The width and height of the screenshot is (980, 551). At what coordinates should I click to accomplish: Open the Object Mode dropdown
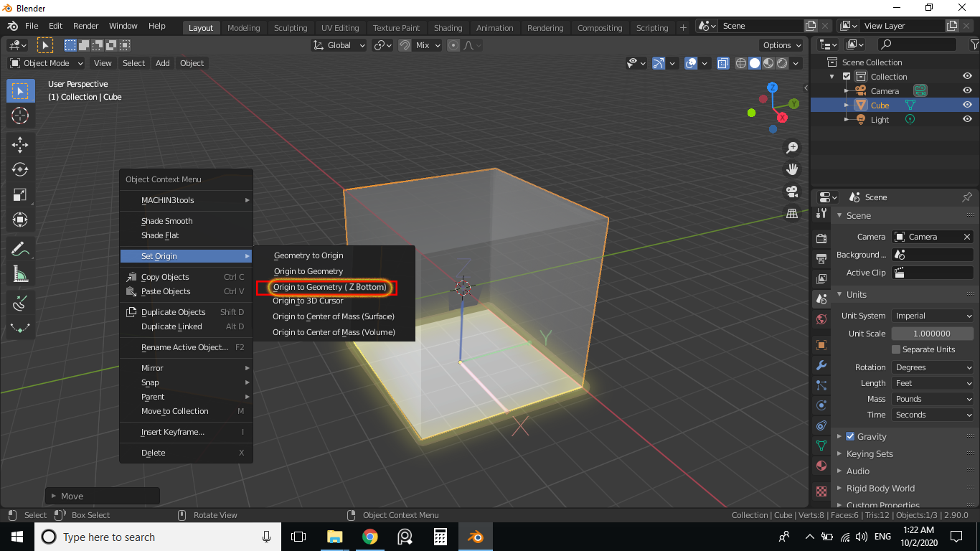pyautogui.click(x=47, y=63)
